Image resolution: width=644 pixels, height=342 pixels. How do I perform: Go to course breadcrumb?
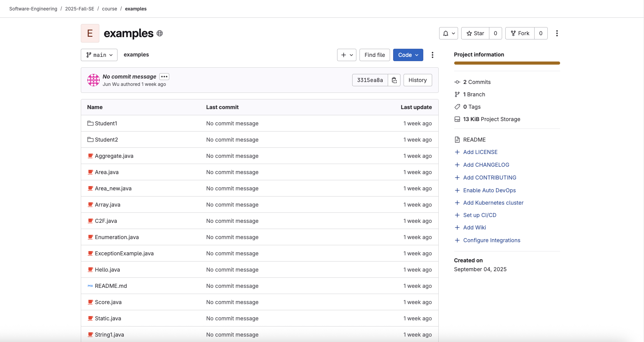point(109,9)
